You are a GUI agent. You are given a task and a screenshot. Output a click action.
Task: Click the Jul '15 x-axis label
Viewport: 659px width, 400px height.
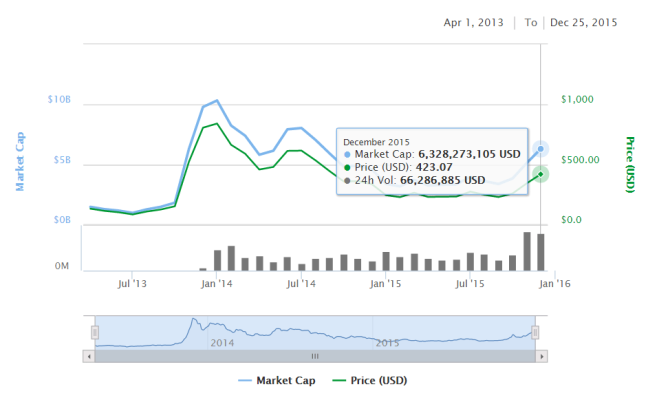pyautogui.click(x=470, y=284)
